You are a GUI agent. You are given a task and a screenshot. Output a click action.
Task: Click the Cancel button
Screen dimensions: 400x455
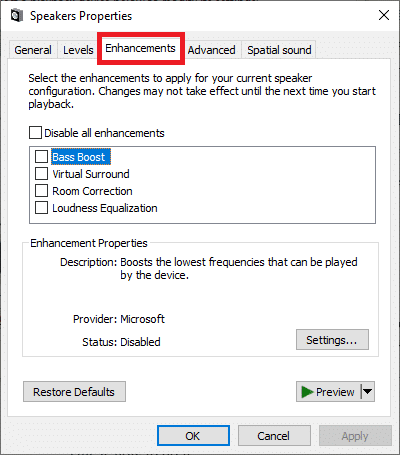pos(274,436)
